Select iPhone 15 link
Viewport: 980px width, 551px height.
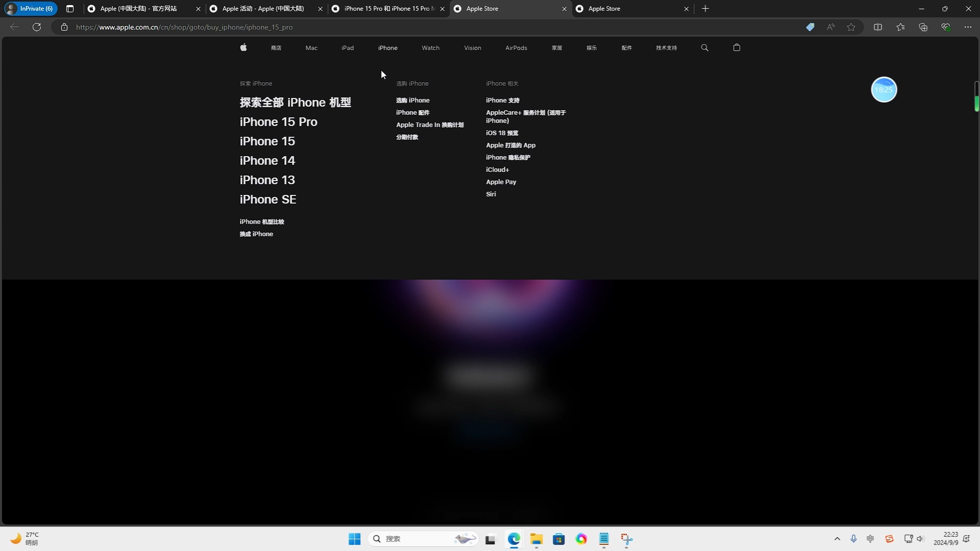coord(267,141)
